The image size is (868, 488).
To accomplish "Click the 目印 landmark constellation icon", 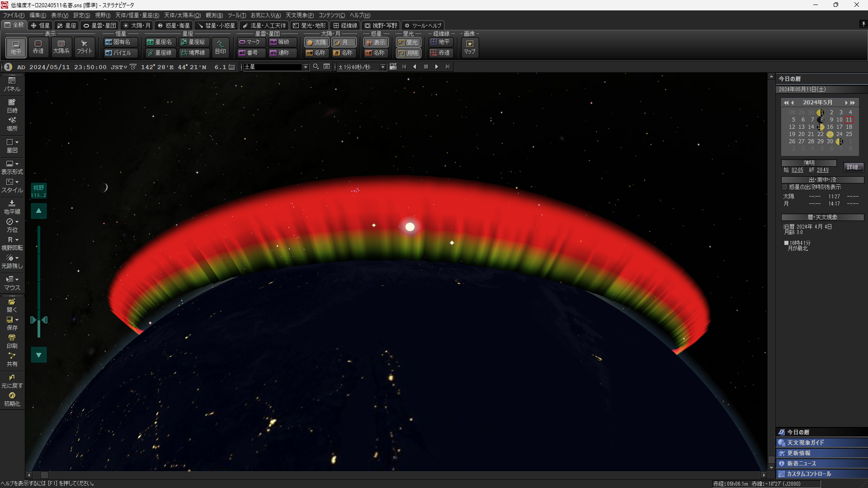I will point(220,47).
